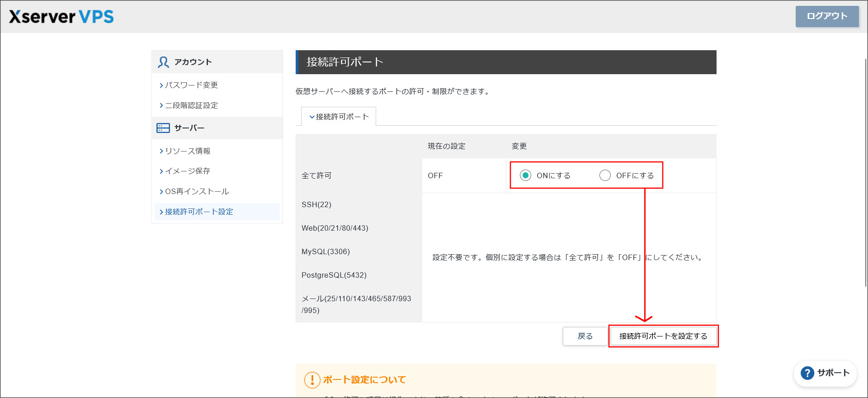
Task: Switch to the 接続許可ポート tab
Action: click(339, 117)
